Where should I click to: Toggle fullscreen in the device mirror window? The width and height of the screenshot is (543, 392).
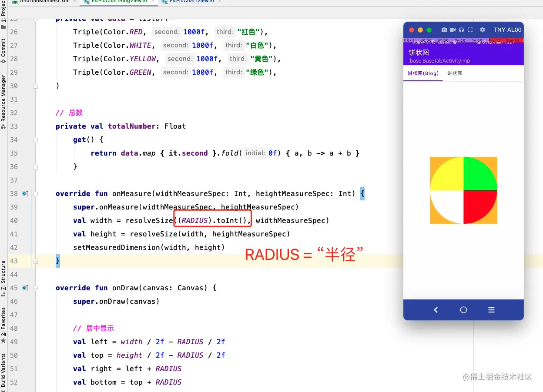(470, 30)
